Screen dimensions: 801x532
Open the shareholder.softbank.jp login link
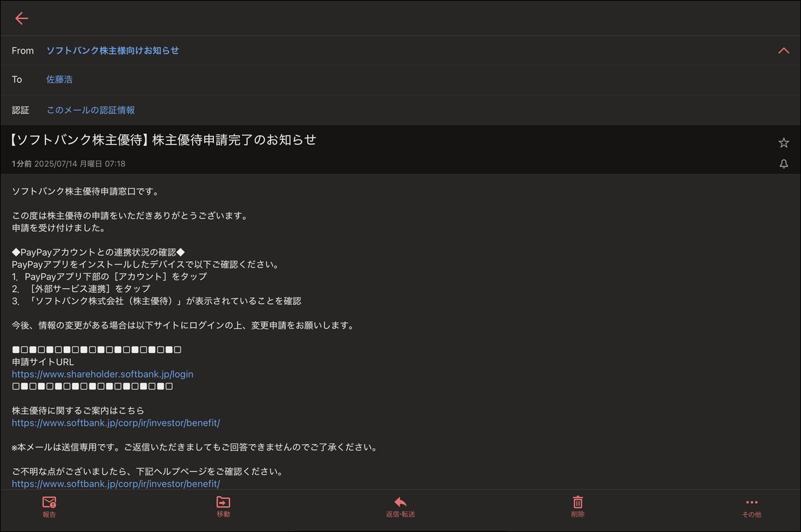103,374
